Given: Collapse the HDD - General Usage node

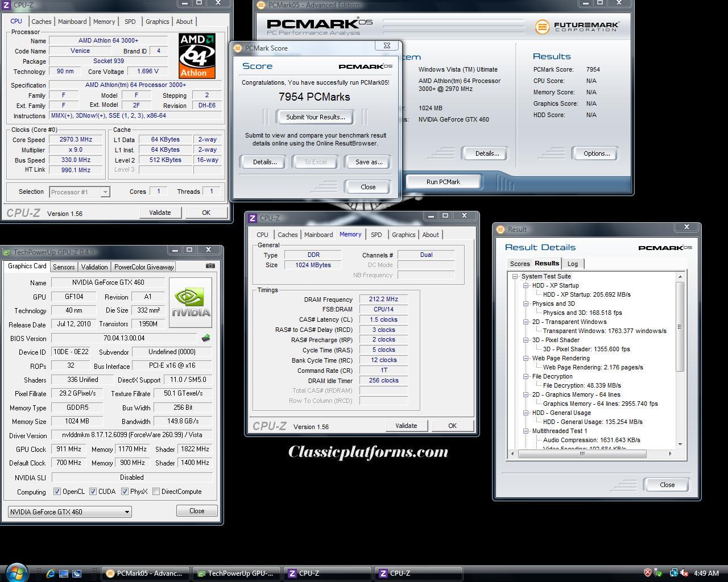Looking at the screenshot, I should point(526,413).
